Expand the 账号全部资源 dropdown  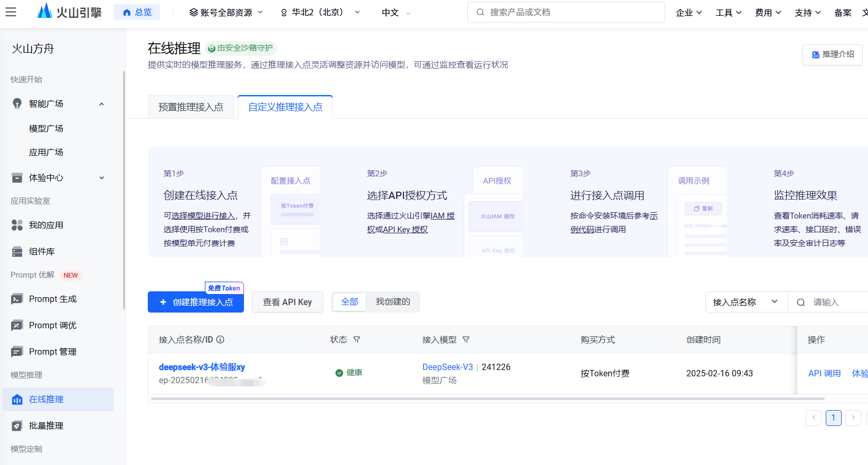(x=226, y=12)
